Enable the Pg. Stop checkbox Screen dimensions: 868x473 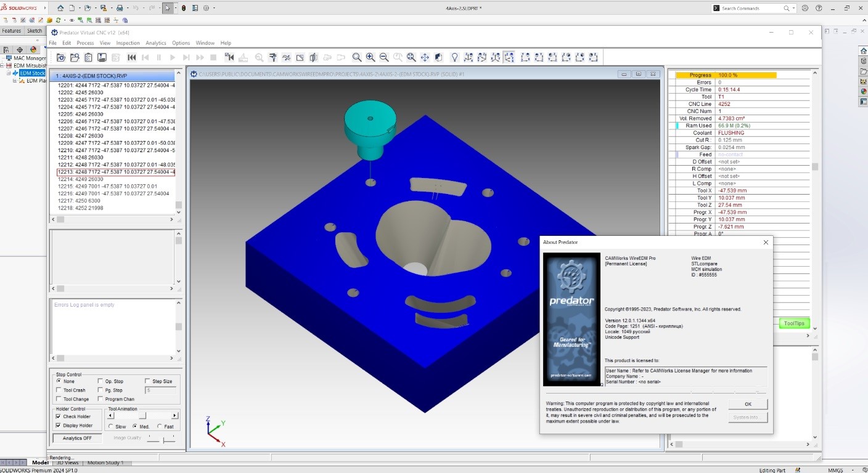[x=100, y=390]
